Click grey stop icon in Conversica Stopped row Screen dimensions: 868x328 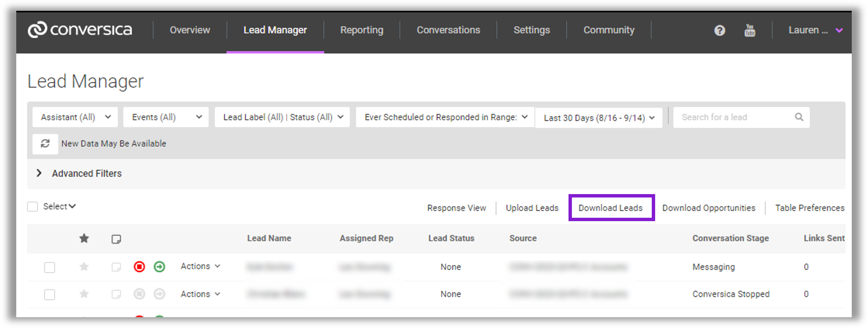(x=139, y=294)
